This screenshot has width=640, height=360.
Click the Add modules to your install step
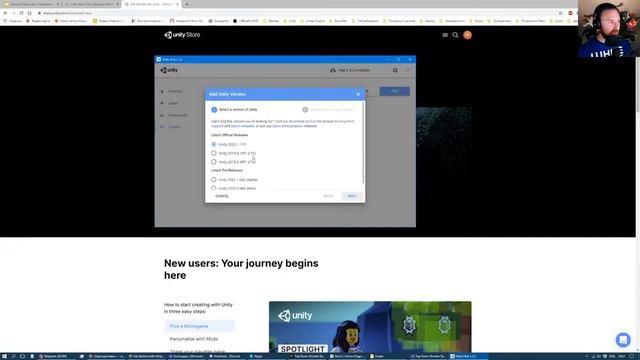pyautogui.click(x=328, y=110)
